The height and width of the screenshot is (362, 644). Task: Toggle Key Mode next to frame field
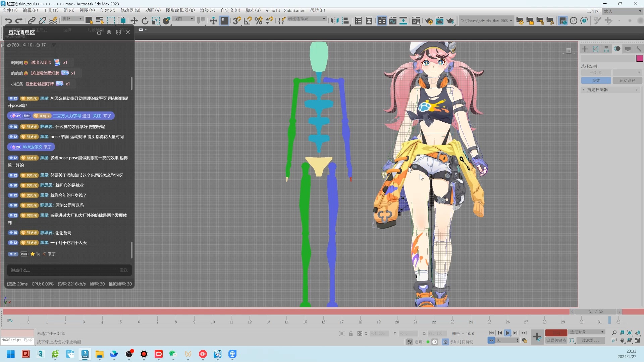pyautogui.click(x=491, y=340)
